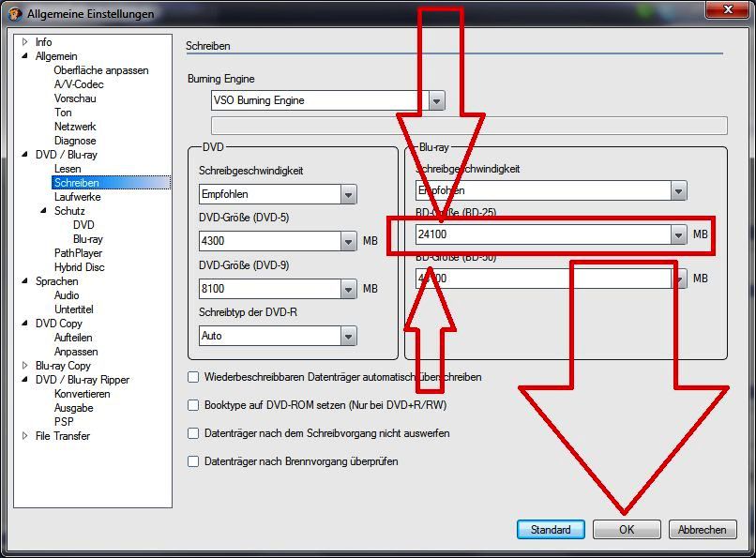The image size is (756, 558).
Task: Enable automatic overwrite of rewritable discs
Action: pos(193,377)
